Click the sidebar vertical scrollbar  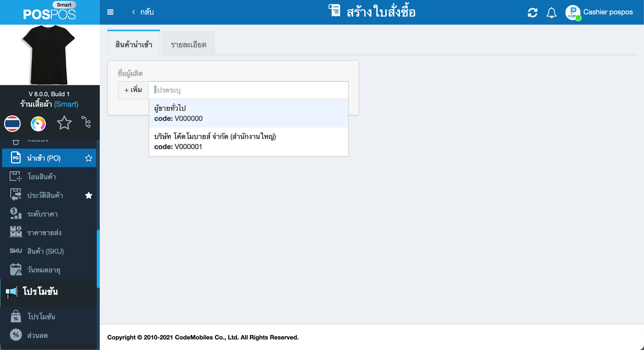[98, 258]
